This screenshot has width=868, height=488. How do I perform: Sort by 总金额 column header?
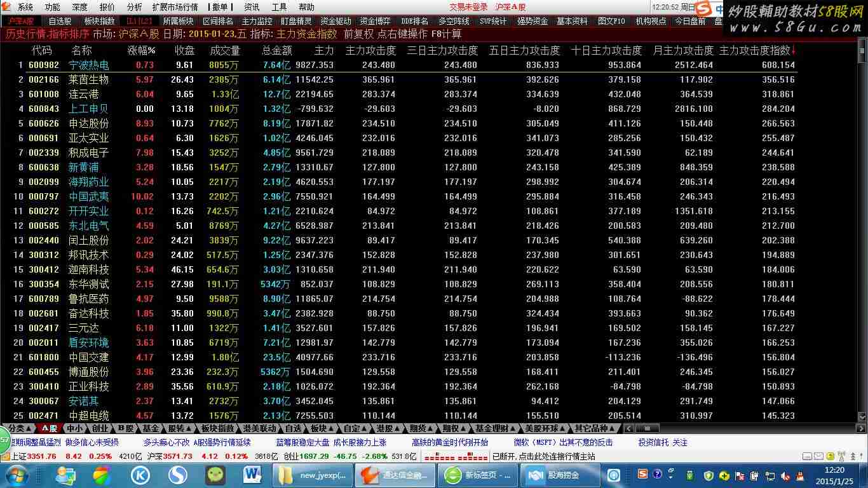click(x=276, y=50)
